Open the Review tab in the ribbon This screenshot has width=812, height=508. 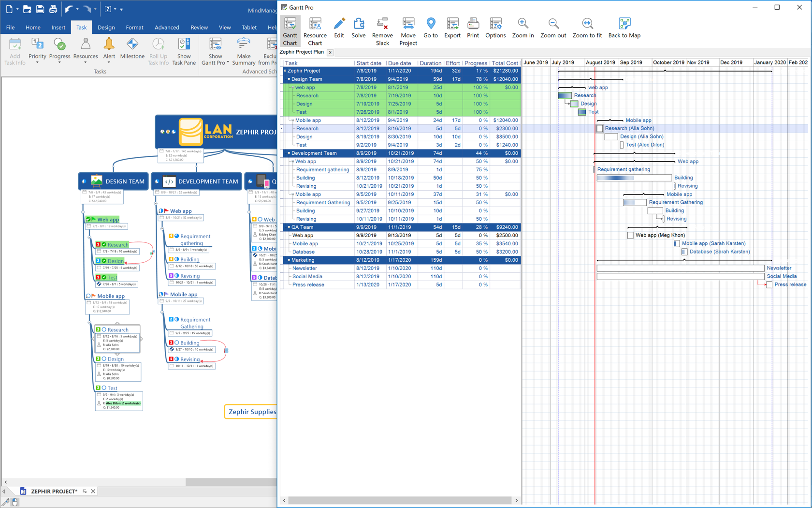click(199, 28)
